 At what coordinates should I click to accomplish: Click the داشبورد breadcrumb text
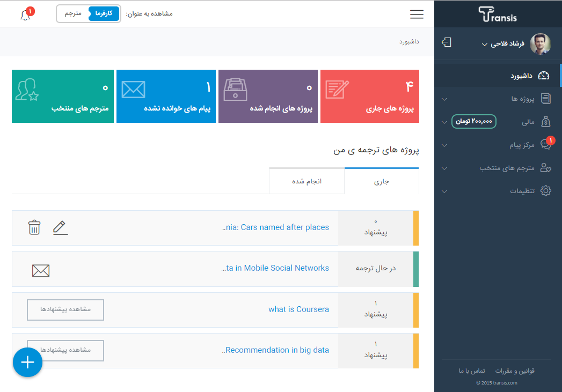pyautogui.click(x=410, y=41)
